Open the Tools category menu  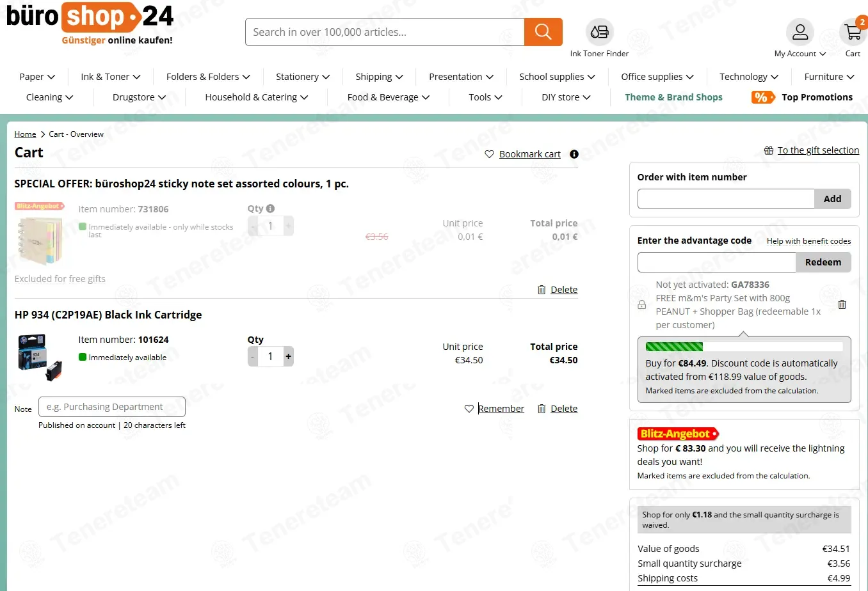(x=486, y=97)
